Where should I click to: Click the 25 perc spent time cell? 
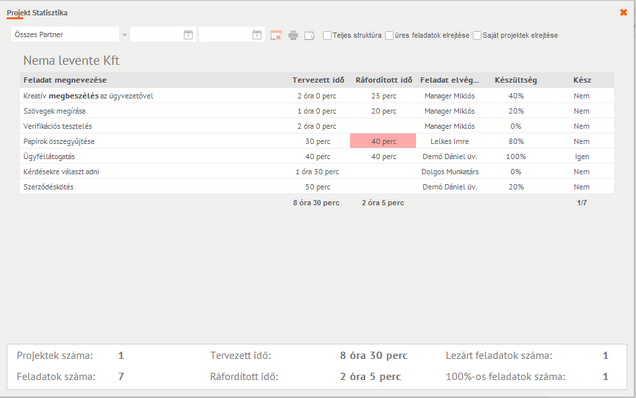pos(383,96)
